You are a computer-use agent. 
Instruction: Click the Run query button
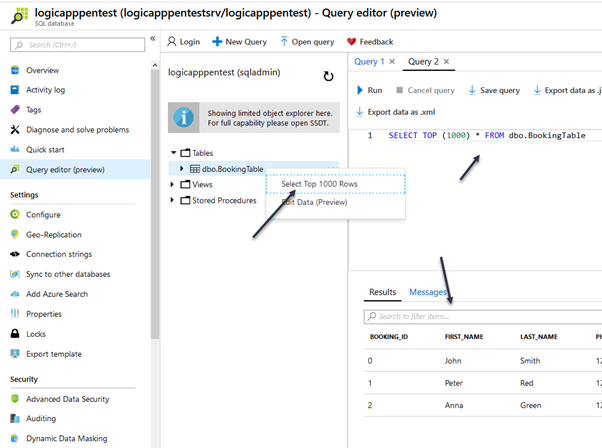368,90
